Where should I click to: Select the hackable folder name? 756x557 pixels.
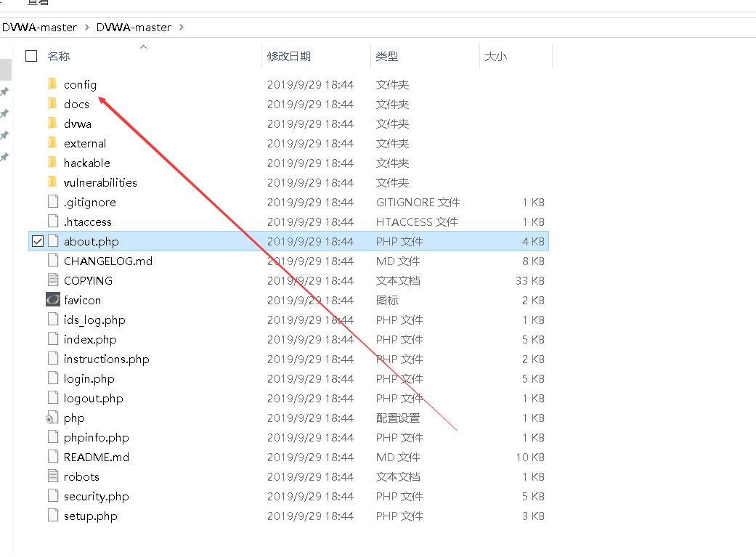[87, 163]
